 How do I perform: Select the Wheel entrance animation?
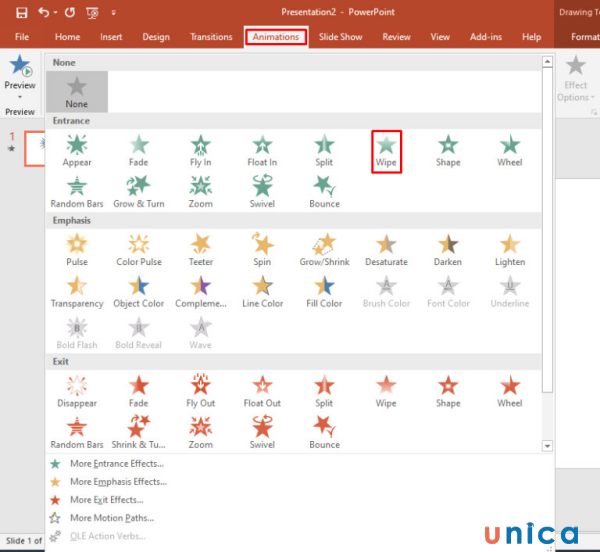pos(510,151)
